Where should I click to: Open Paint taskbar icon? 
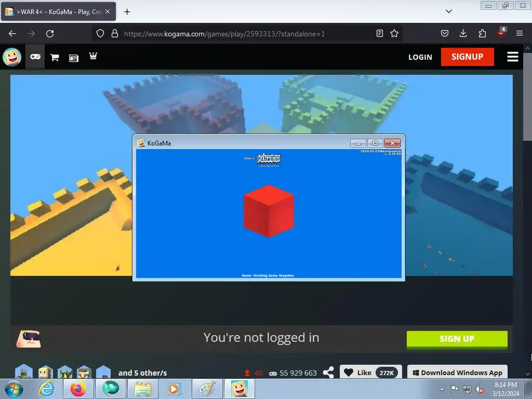point(207,389)
